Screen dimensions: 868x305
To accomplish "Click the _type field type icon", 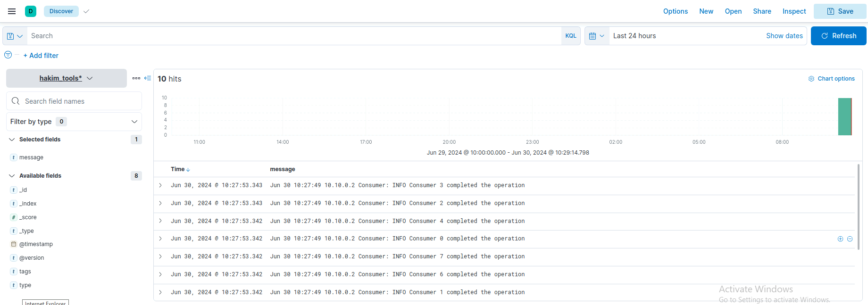I will click(x=14, y=231).
